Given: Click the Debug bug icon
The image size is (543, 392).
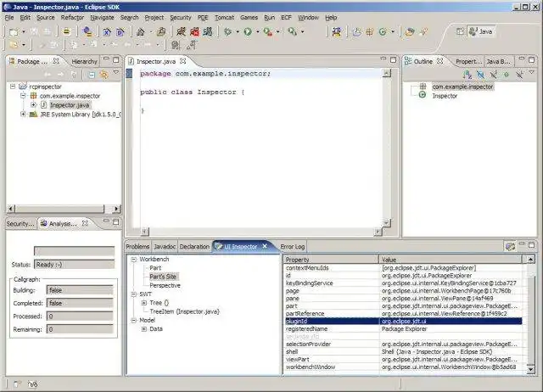Looking at the screenshot, I should coord(227,32).
